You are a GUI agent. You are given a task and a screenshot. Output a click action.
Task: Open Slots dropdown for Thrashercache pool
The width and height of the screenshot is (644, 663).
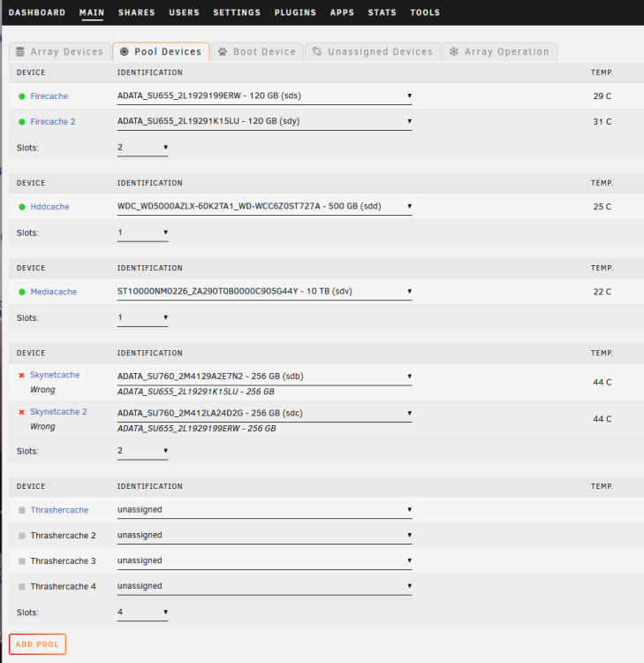tap(142, 613)
